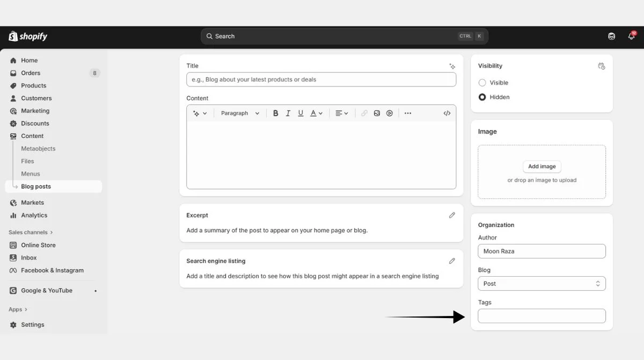Open the Blog selector showing Post
The image size is (644, 360).
(541, 283)
